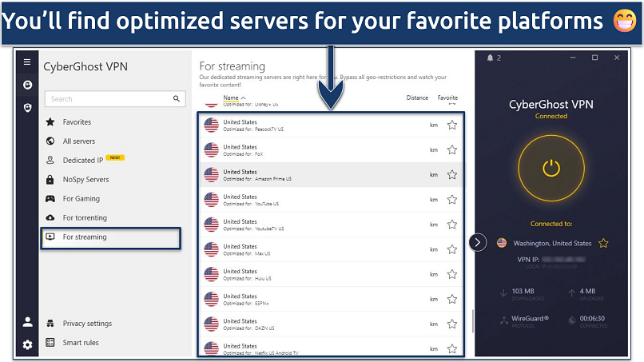This screenshot has height=362, width=644.
Task: Click US flag of Fox row
Action: point(211,150)
